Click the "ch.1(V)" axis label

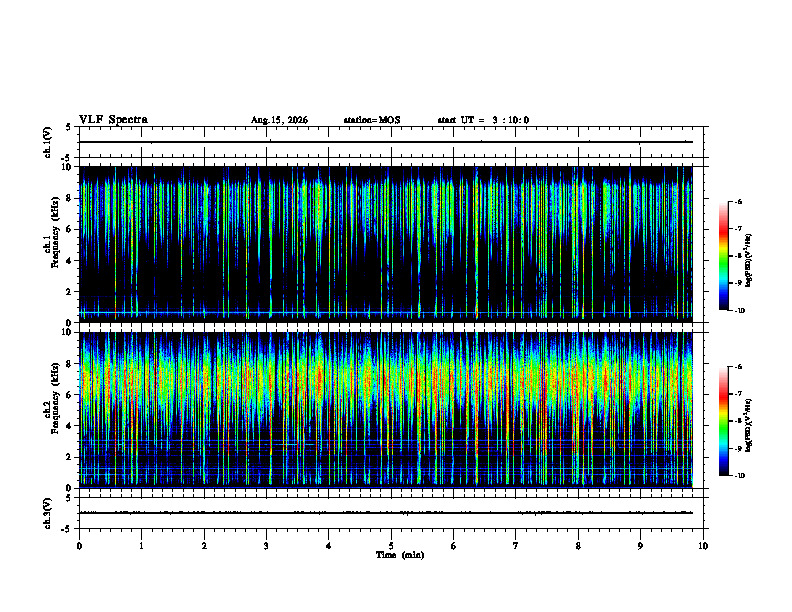tap(47, 142)
